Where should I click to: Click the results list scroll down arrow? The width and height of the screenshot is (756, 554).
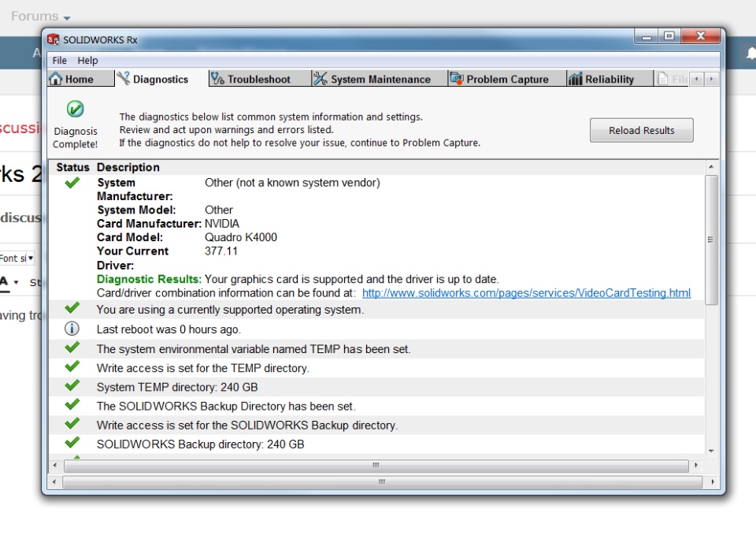click(711, 452)
